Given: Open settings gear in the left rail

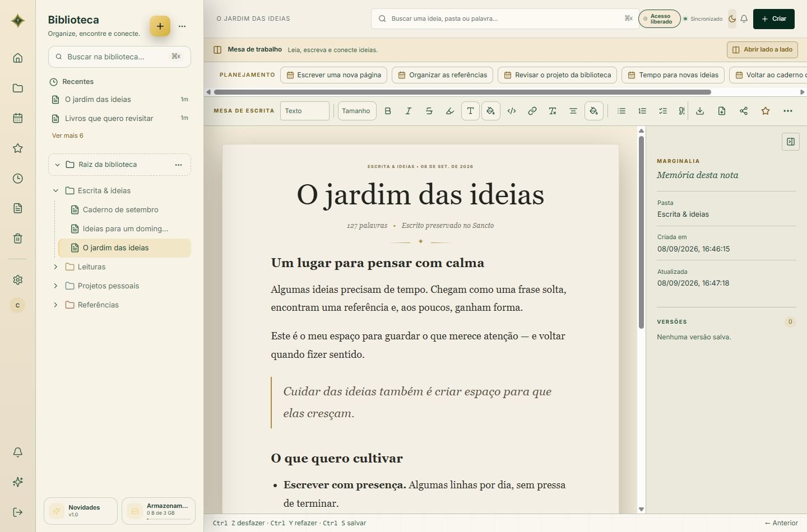Looking at the screenshot, I should click(x=18, y=280).
